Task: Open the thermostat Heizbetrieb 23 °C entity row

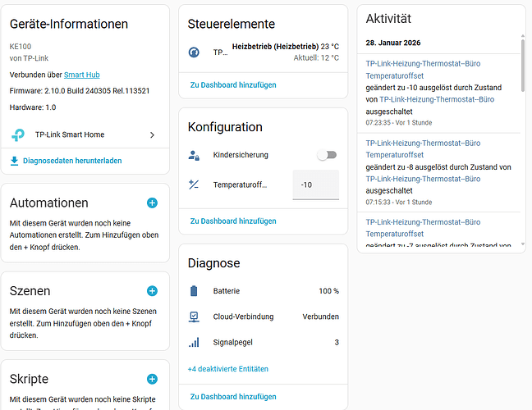Action: pos(264,52)
